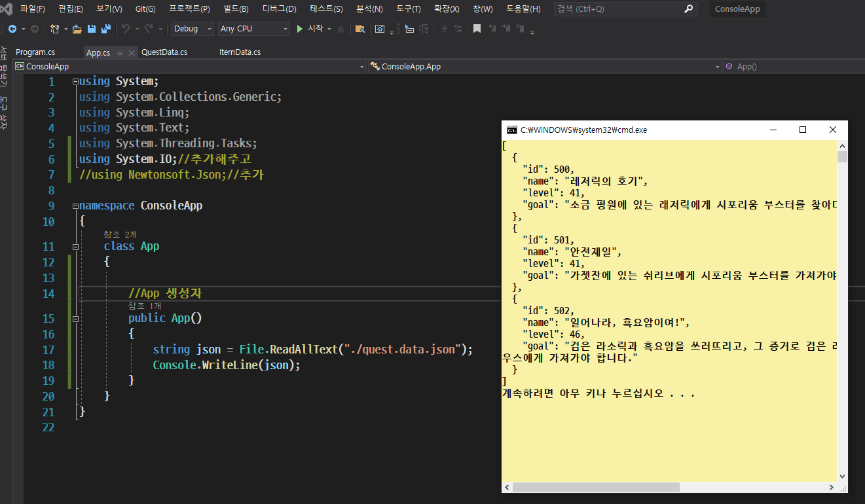Screen dimensions: 865x504
Task: Click the Next Bookmark icon
Action: (506, 29)
